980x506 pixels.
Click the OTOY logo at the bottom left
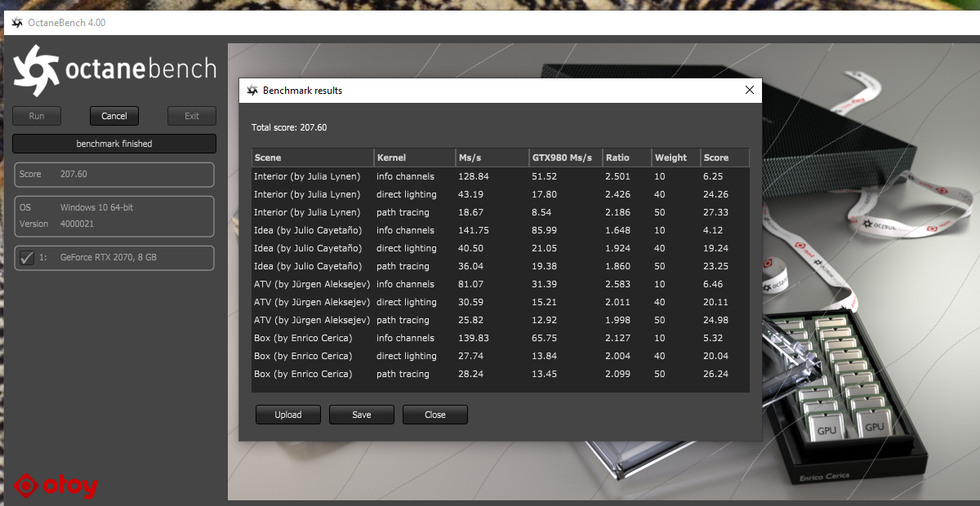(57, 486)
